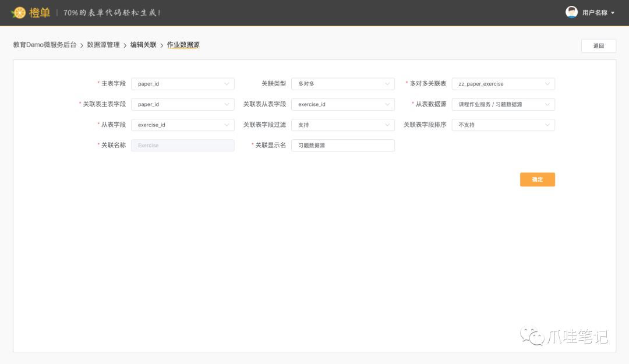Click the 用户名称 text in header

click(x=595, y=13)
